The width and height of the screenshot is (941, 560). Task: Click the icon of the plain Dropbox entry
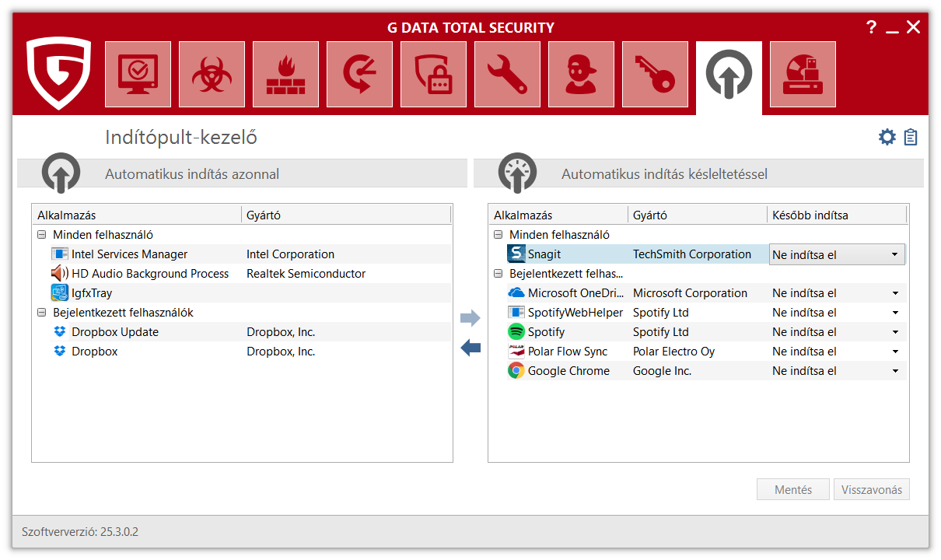point(60,352)
